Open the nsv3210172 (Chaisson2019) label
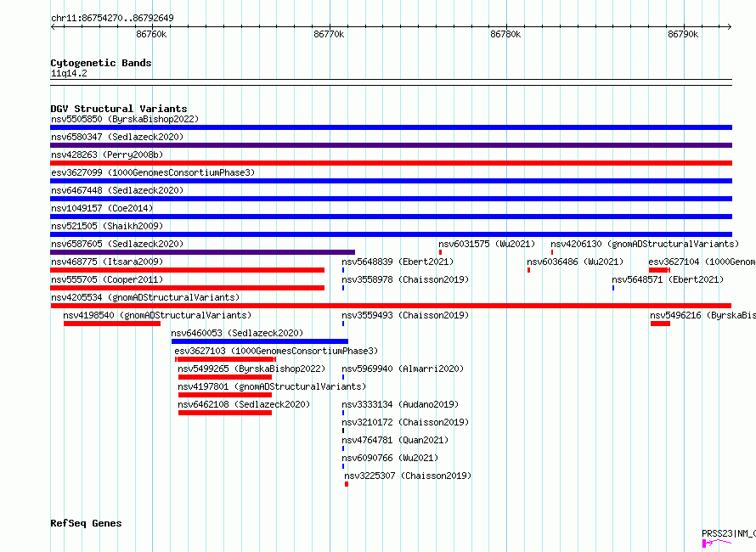 [405, 422]
